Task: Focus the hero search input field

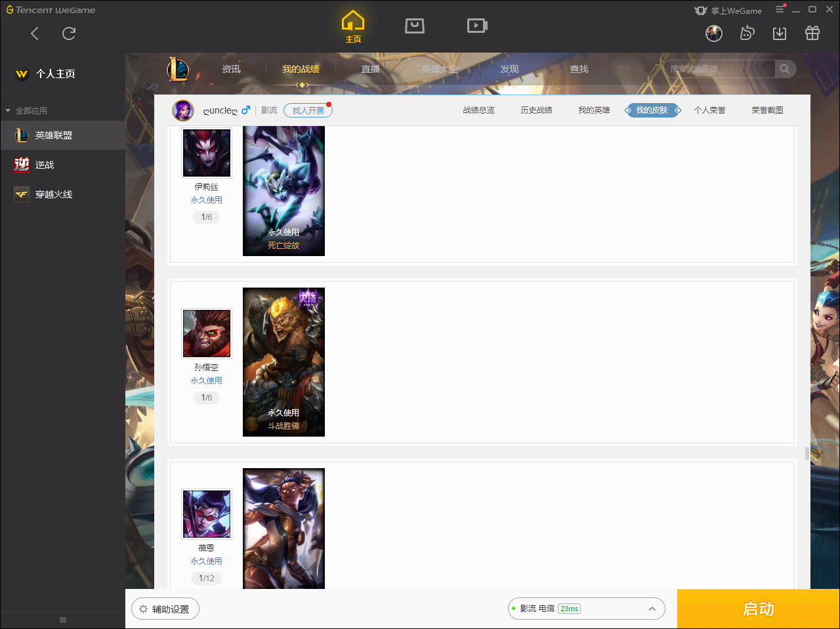Action: 720,69
